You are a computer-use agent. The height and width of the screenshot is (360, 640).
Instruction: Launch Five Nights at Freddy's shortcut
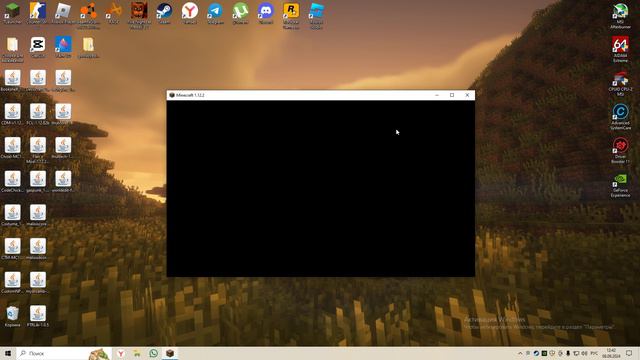point(139,11)
